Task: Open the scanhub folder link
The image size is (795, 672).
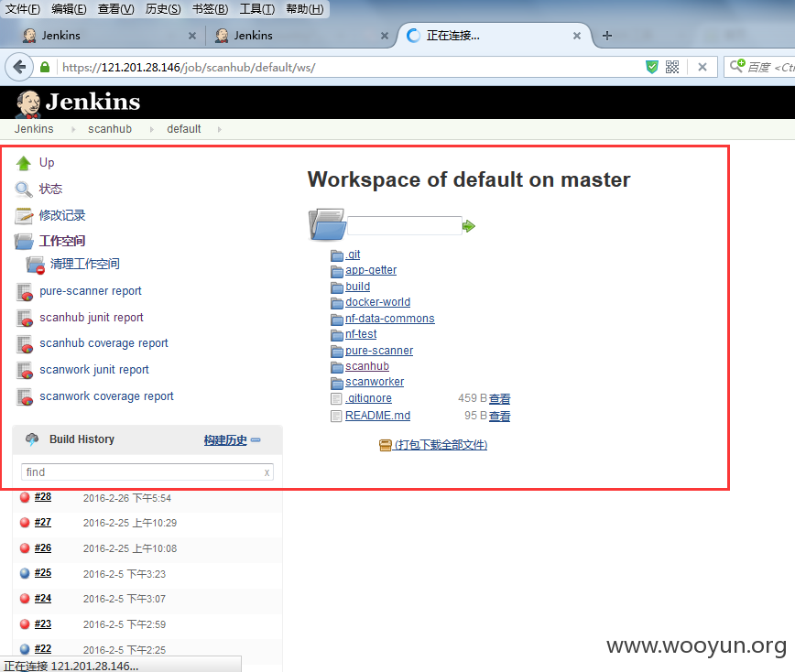Action: [x=367, y=366]
